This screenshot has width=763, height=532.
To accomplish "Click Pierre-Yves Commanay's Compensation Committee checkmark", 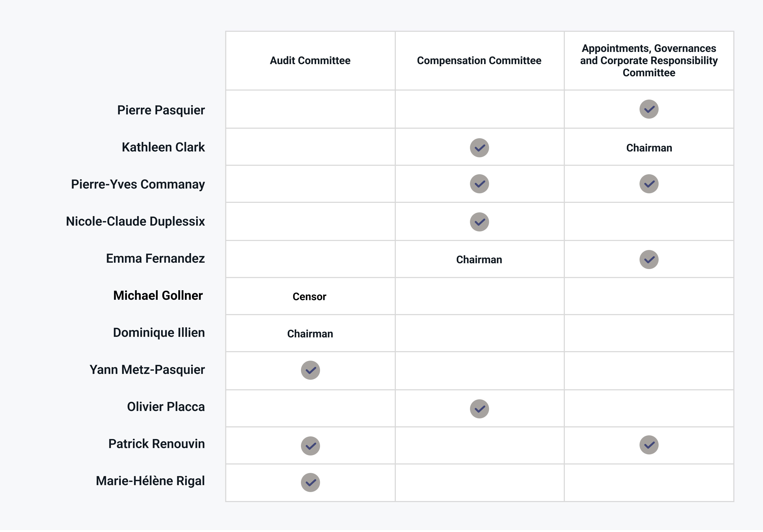I will pyautogui.click(x=479, y=184).
